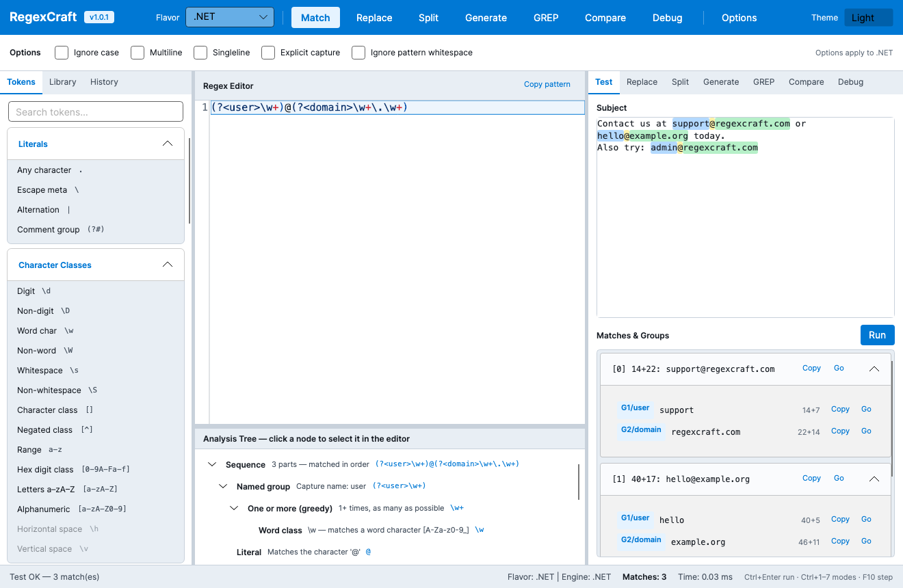Go to the example.org group
Image resolution: width=903 pixels, height=588 pixels.
pyautogui.click(x=866, y=541)
